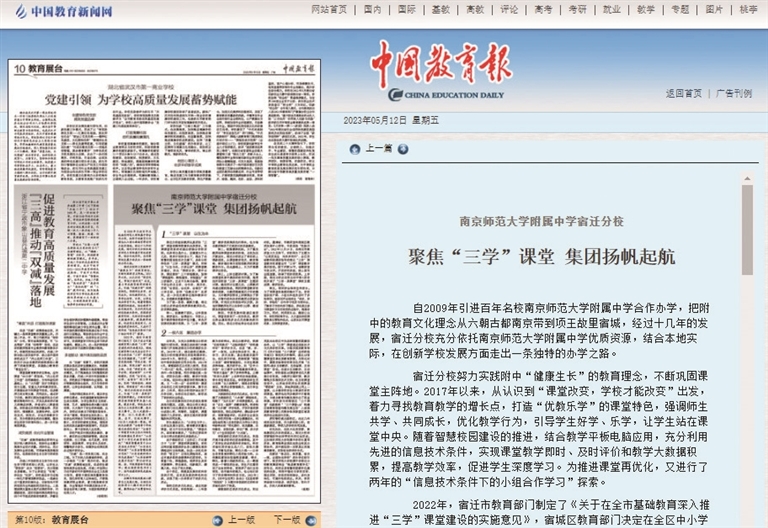Screen dimensions: 768x528
Task: Click the arrow icon beside 下一版
Action: (311, 521)
